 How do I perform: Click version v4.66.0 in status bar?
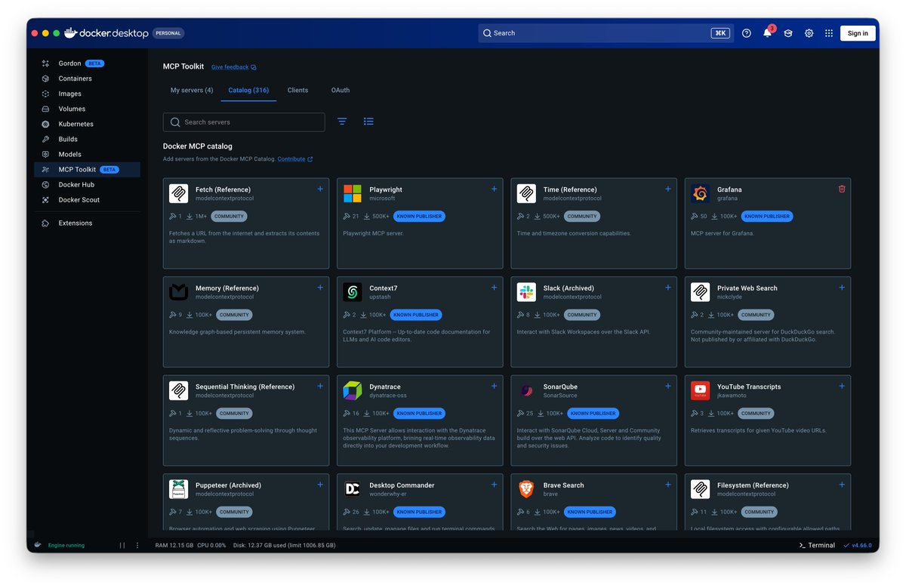[858, 545]
